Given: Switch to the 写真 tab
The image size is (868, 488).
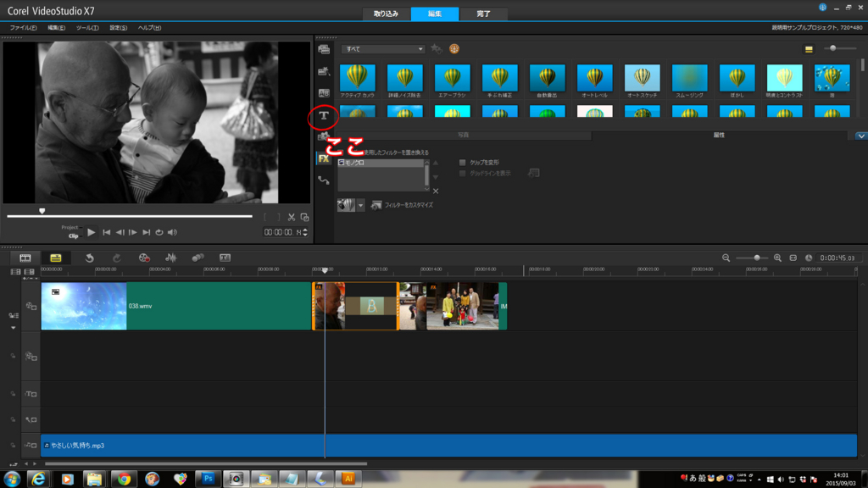Looking at the screenshot, I should (464, 135).
